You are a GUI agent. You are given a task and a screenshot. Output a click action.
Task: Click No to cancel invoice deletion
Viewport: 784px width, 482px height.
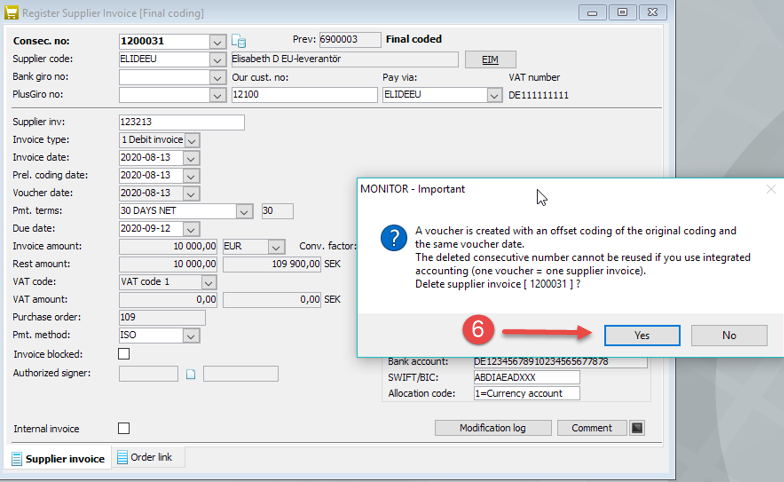(x=729, y=336)
